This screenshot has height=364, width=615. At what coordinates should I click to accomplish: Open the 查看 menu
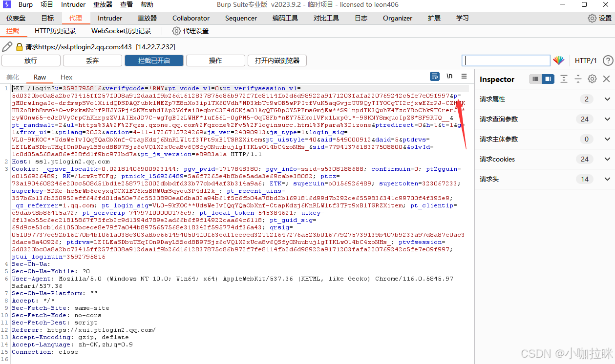point(127,4)
